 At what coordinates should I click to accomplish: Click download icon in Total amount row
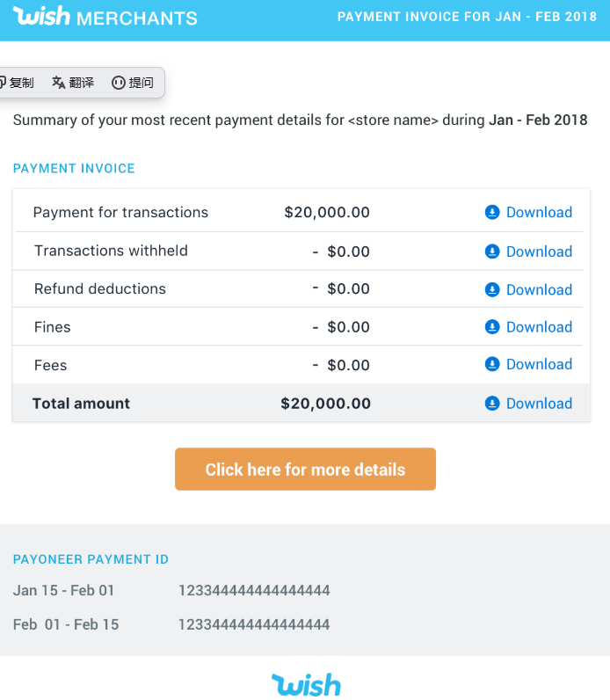coord(492,404)
